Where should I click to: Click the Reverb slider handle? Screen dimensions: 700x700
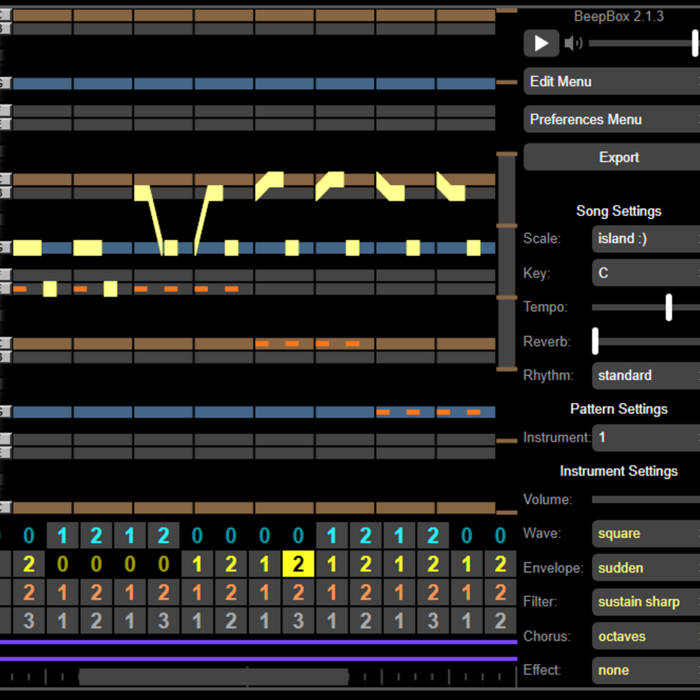point(595,341)
